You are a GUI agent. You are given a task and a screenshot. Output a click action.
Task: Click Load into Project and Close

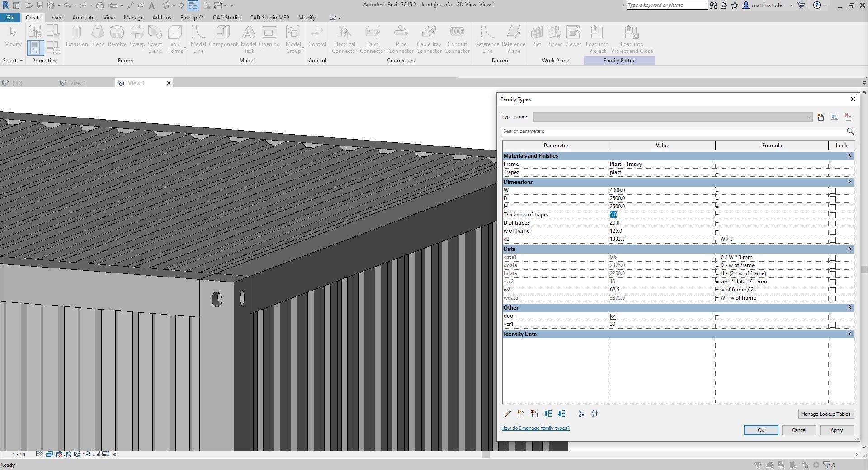(632, 39)
